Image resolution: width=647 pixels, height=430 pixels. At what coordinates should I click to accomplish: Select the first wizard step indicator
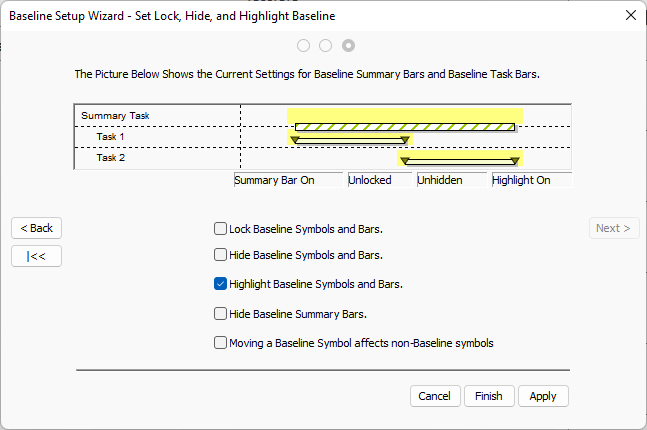coord(303,45)
